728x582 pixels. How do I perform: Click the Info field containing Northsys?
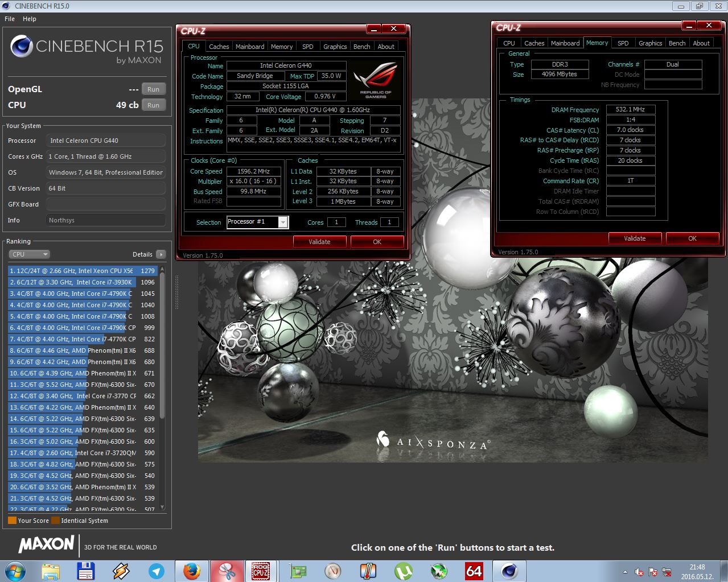106,220
